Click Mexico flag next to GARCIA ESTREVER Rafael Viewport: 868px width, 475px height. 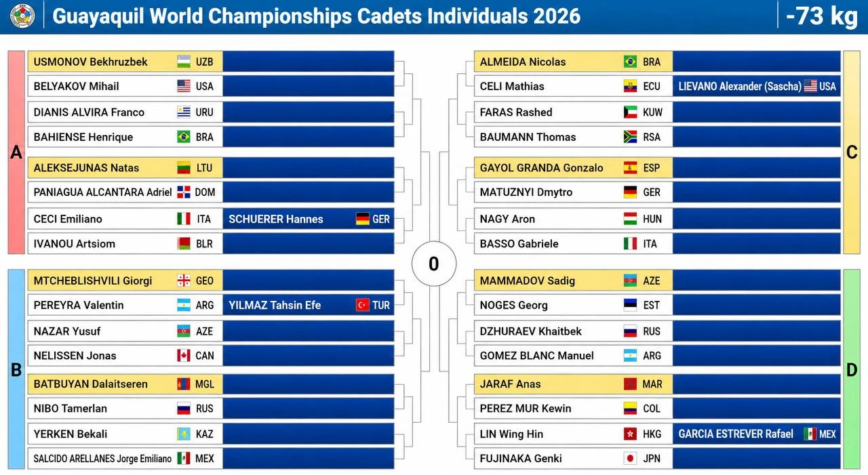(810, 434)
